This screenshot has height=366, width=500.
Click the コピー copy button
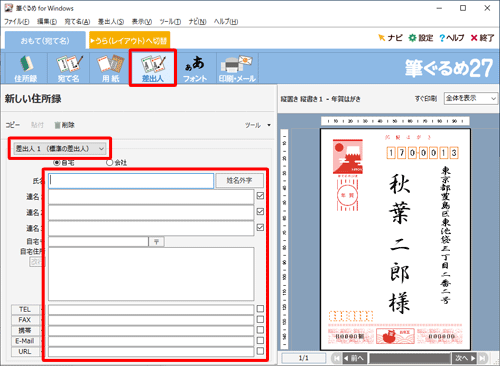pos(12,125)
